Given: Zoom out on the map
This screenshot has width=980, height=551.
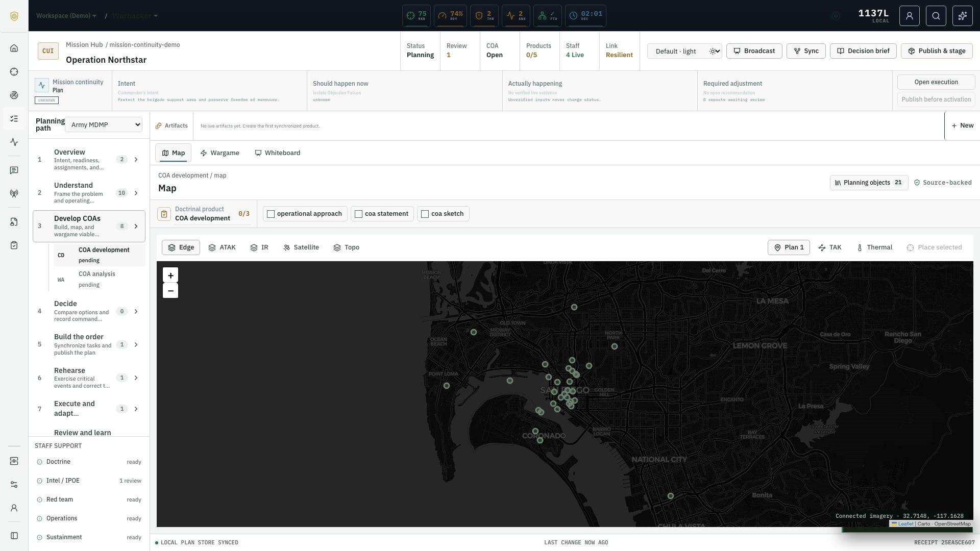Looking at the screenshot, I should tap(170, 291).
